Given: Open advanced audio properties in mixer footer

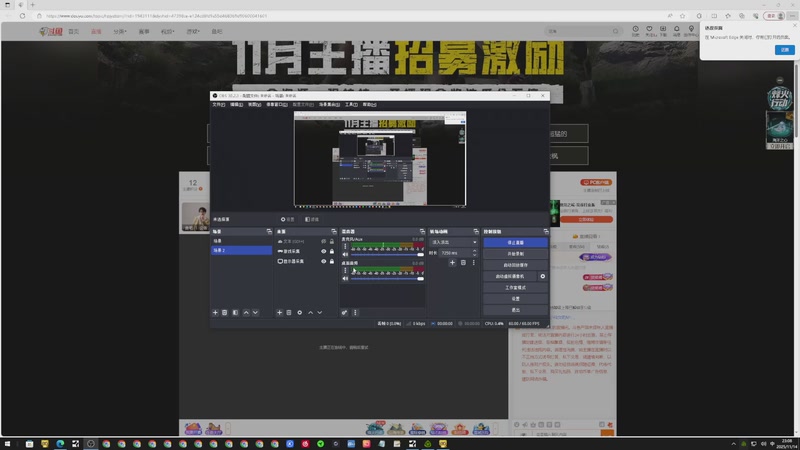Looking at the screenshot, I should coord(344,312).
